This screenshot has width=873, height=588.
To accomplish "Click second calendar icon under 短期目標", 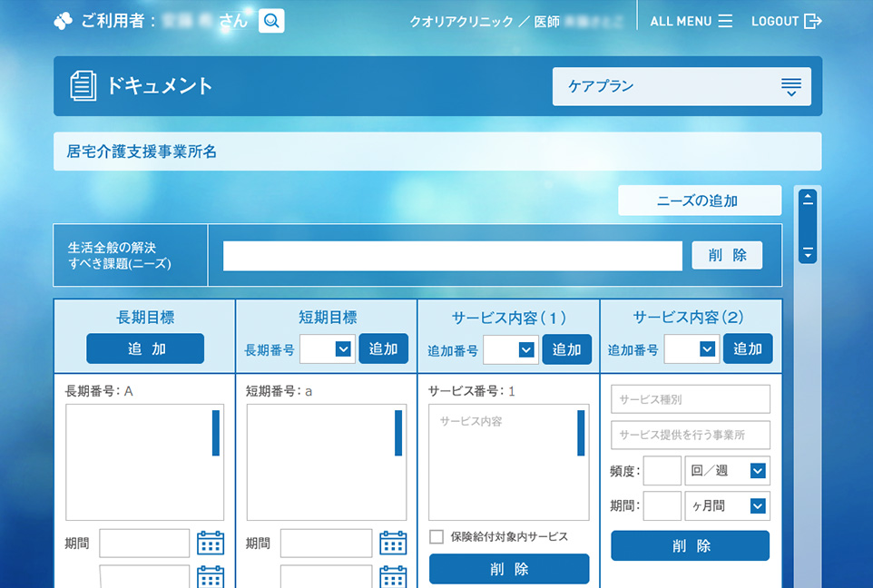I will (x=393, y=576).
